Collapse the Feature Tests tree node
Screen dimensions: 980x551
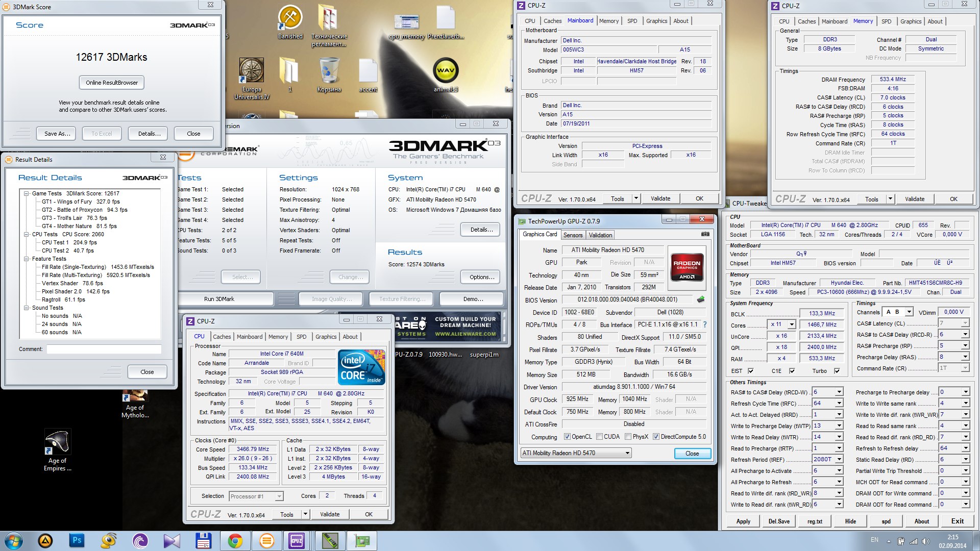(26, 259)
